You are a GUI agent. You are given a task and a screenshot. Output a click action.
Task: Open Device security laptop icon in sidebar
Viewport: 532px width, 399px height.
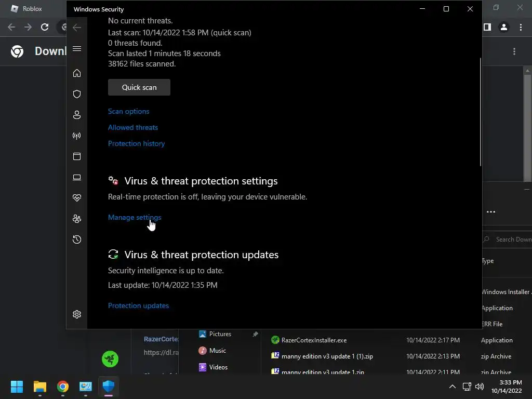click(77, 178)
